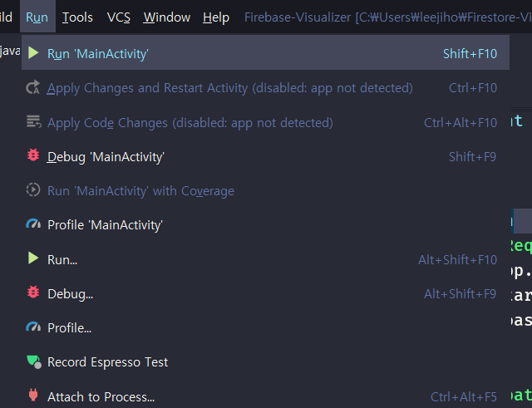Click the red Debug... bug icon
Viewport: 532px width, 408px height.
(x=33, y=293)
